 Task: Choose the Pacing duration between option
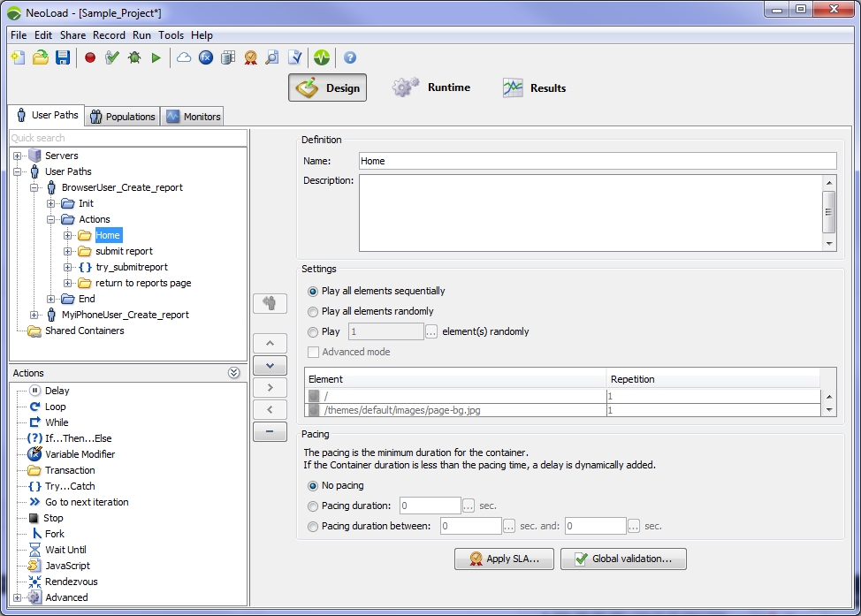coord(313,526)
